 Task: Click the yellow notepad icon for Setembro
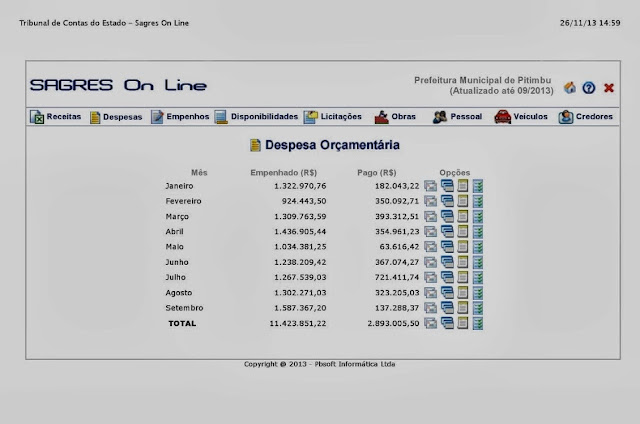462,308
